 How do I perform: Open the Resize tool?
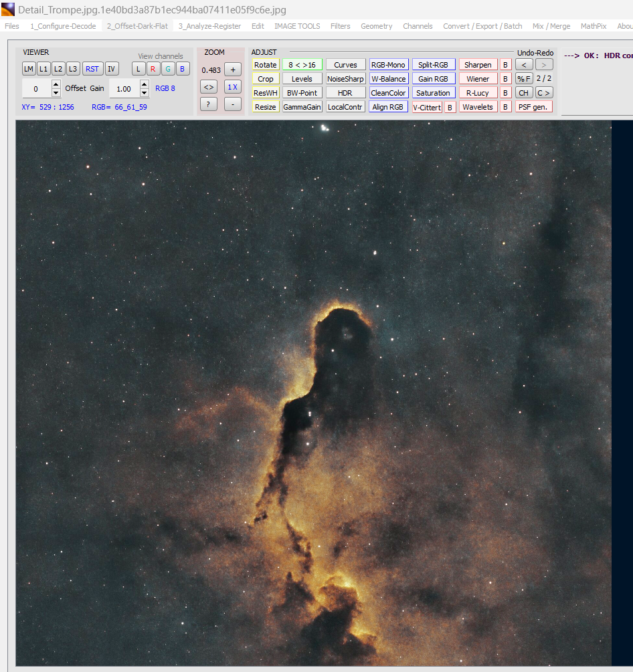coord(266,107)
